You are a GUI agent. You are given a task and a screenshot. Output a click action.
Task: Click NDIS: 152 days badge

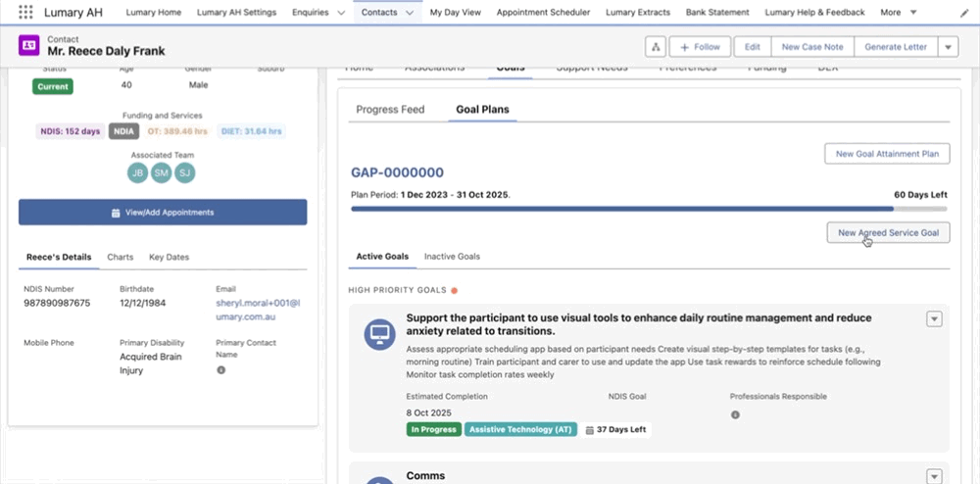pyautogui.click(x=70, y=131)
